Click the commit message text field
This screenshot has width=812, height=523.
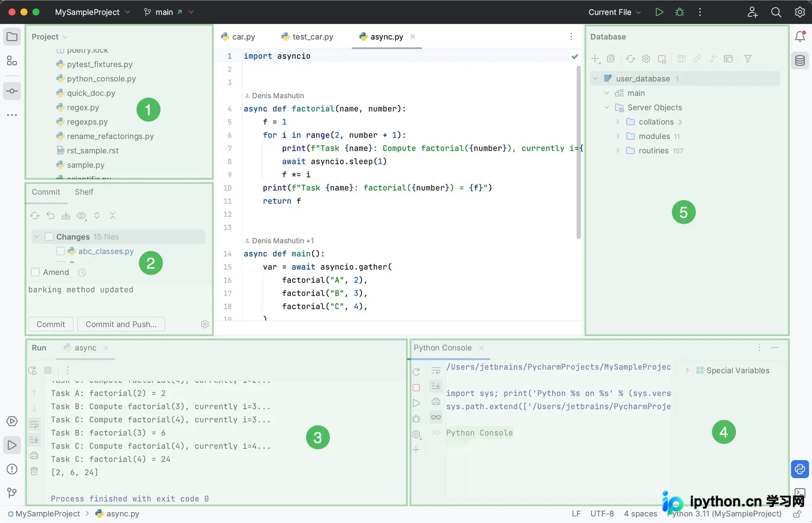coord(119,297)
